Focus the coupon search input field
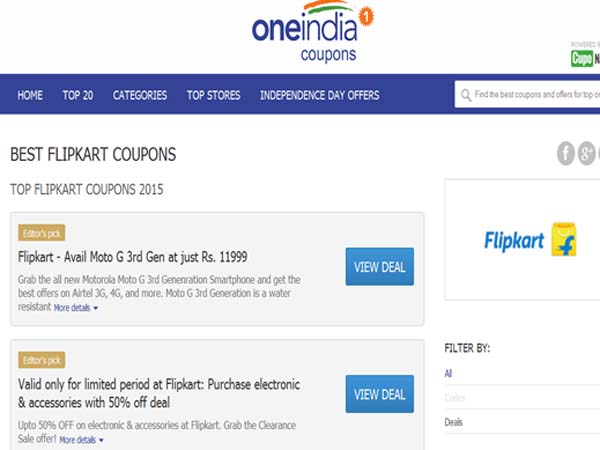600x450 pixels. [535, 96]
